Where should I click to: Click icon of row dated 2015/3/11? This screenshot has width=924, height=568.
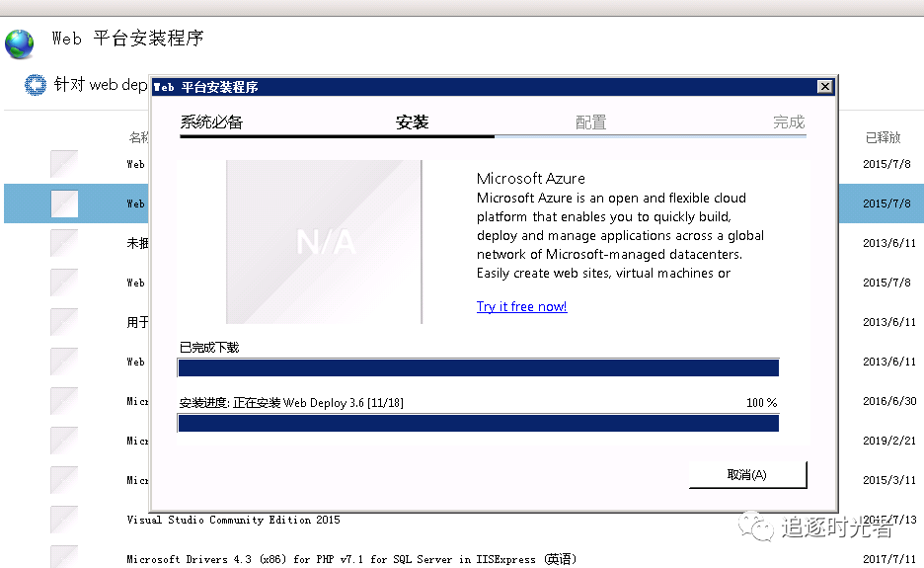coord(64,480)
